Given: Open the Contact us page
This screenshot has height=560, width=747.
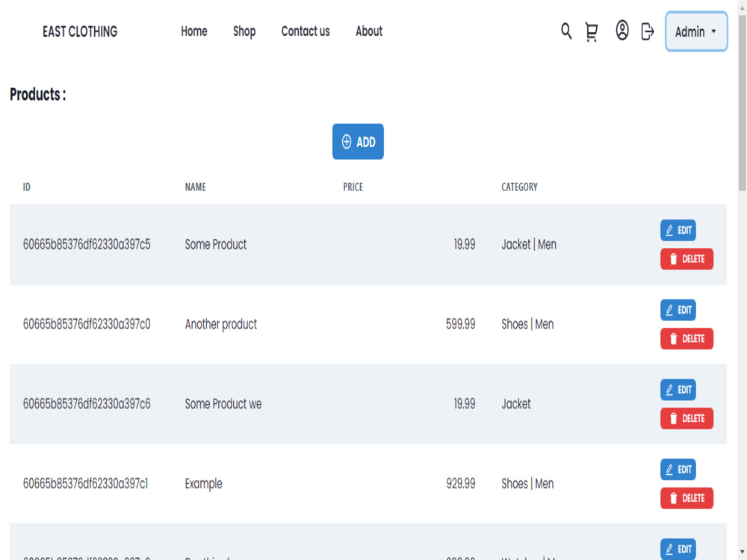Looking at the screenshot, I should (x=305, y=31).
